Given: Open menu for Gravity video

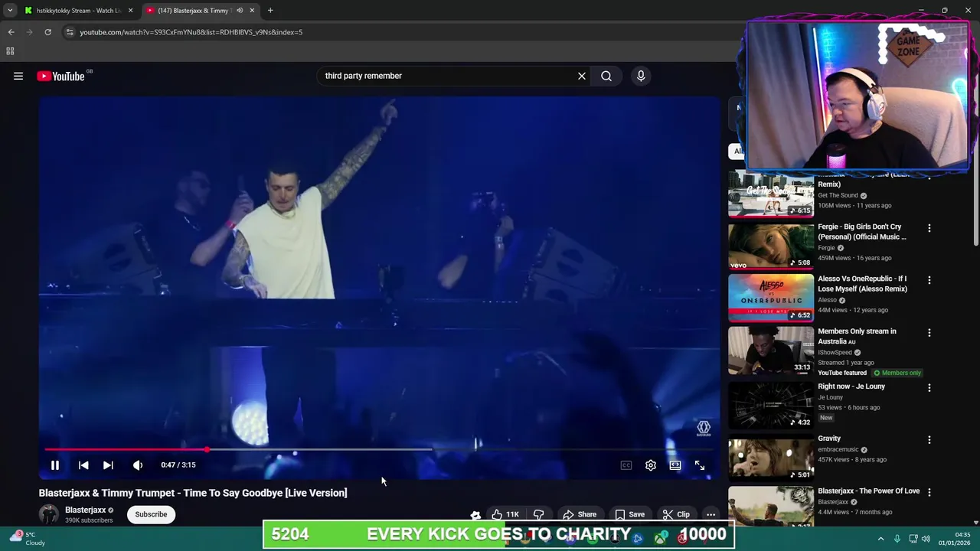Looking at the screenshot, I should tap(929, 440).
